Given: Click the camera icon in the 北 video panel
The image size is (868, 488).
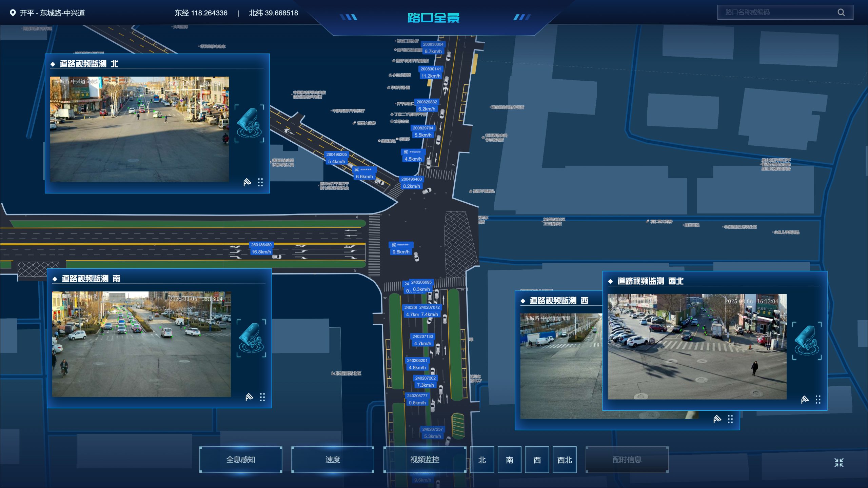Looking at the screenshot, I should 249,123.
